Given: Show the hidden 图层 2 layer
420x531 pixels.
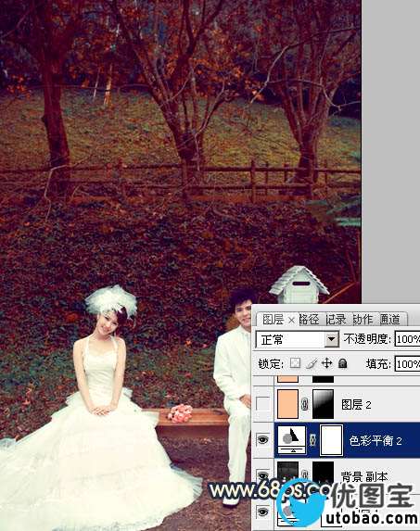Looking at the screenshot, I should pos(263,404).
